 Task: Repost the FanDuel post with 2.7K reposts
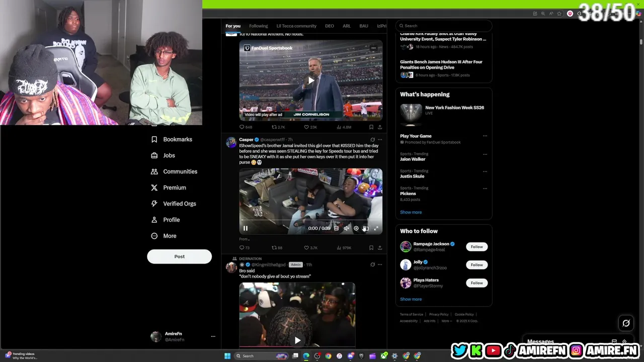tap(278, 127)
